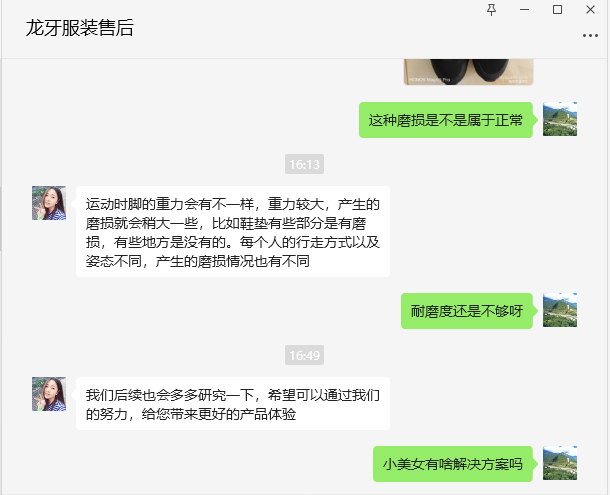
Task: Select the green bubble 小美女有啥解决方案吗
Action: click(453, 464)
